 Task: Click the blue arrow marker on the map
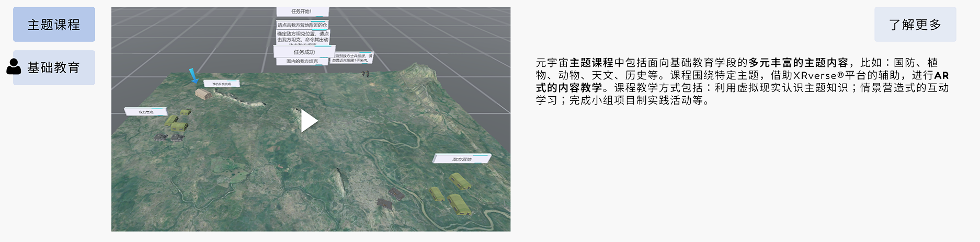coord(193,76)
